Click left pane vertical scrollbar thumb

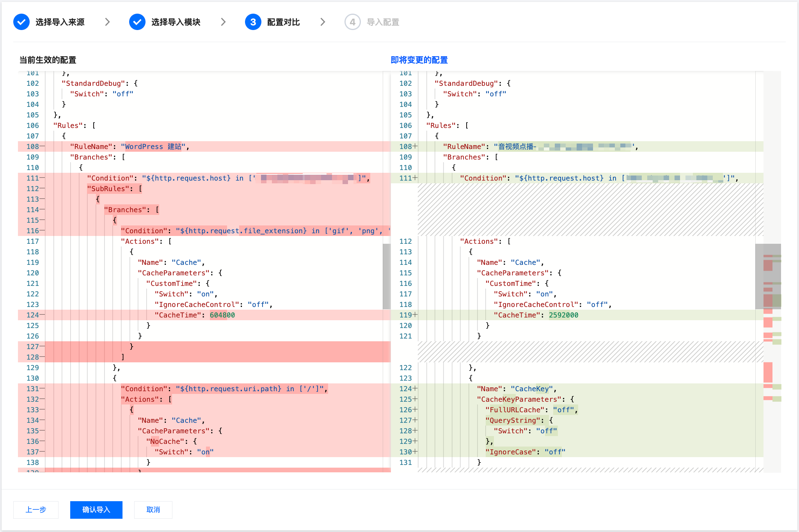(387, 276)
